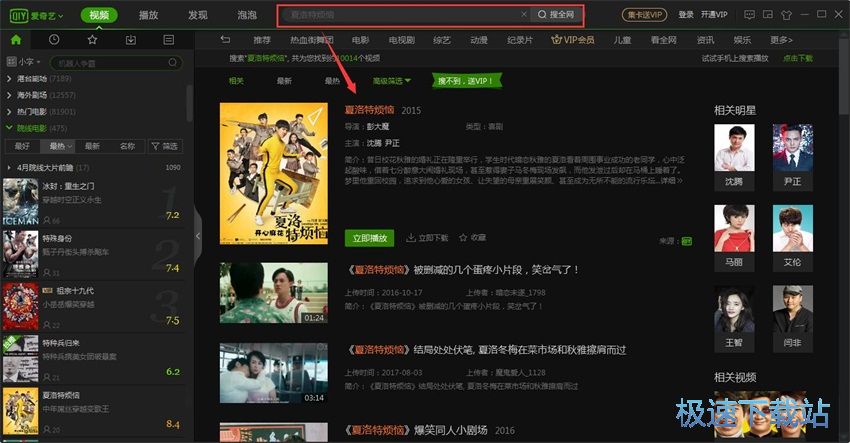The image size is (850, 443).
Task: Open 冰封：重生之门 in sidebar list
Action: tap(92, 202)
